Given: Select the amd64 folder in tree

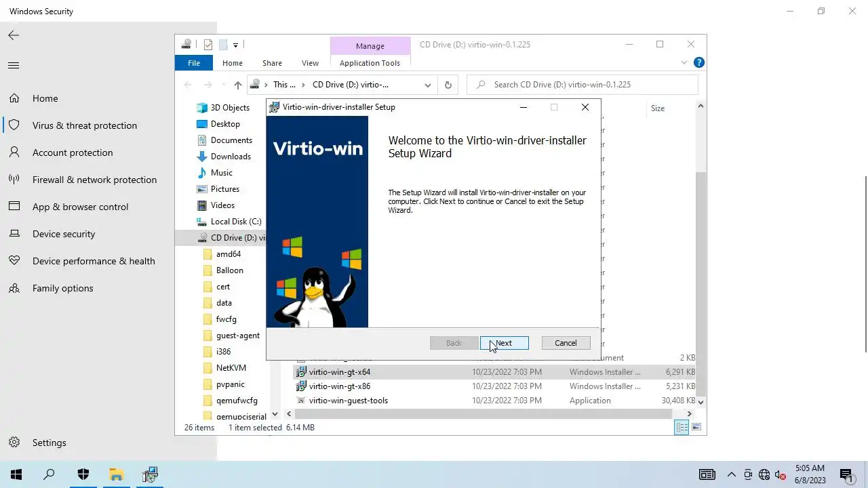Looking at the screenshot, I should point(229,254).
